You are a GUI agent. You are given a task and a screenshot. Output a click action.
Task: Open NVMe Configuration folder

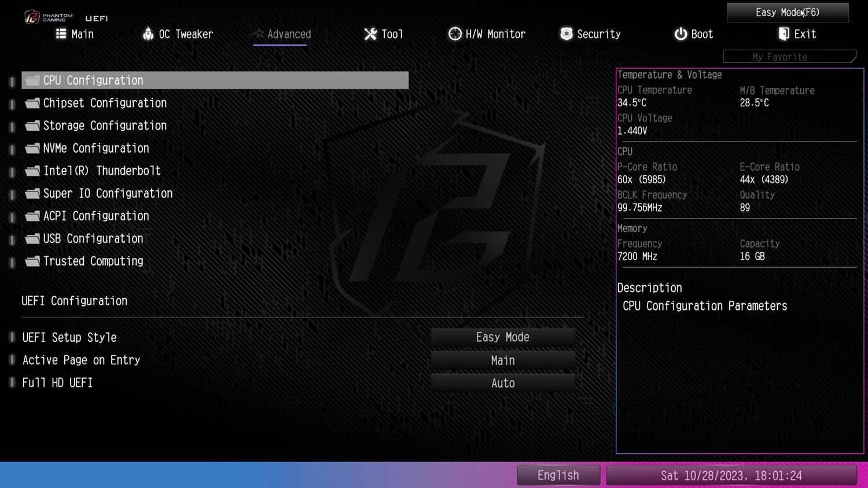click(x=96, y=149)
